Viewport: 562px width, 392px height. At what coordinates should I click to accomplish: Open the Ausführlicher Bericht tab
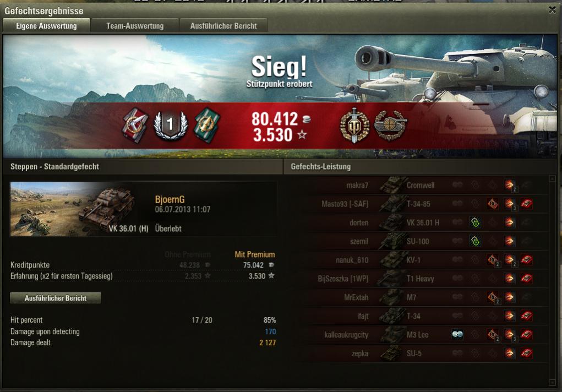(x=223, y=25)
